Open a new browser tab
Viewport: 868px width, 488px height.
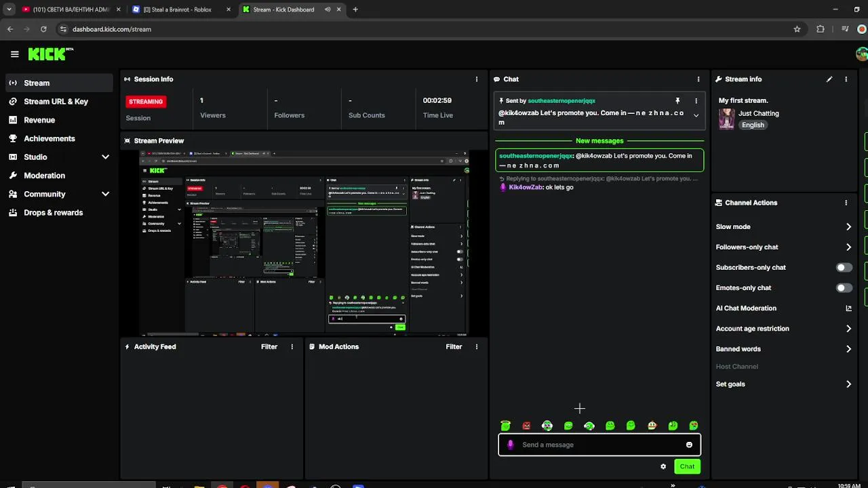[355, 9]
